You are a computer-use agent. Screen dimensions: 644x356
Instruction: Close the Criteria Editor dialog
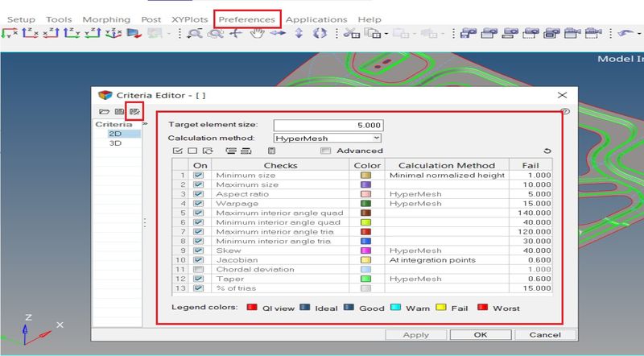click(562, 95)
